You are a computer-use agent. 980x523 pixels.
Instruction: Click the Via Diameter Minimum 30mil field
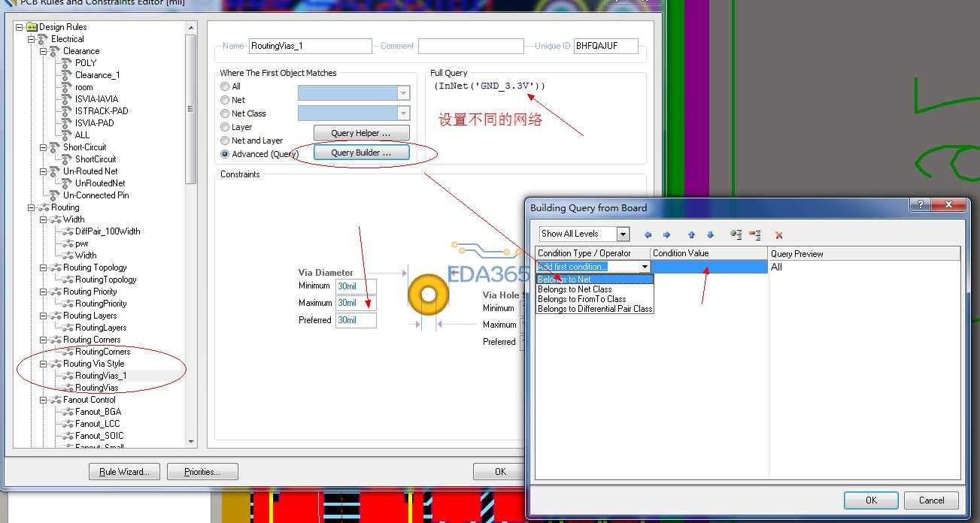(356, 286)
